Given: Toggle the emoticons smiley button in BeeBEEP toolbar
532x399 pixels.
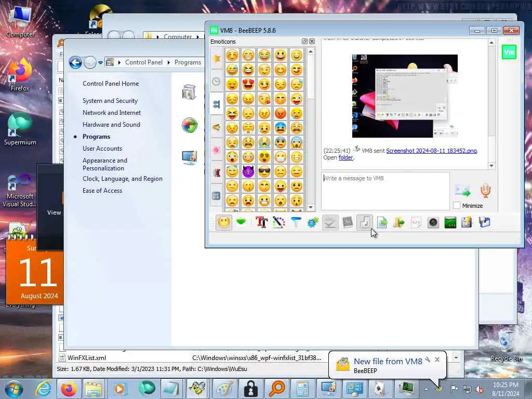Looking at the screenshot, I should click(224, 222).
